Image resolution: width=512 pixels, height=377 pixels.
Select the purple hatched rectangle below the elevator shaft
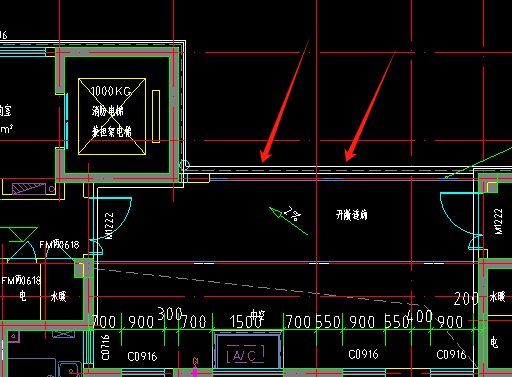tap(29, 189)
